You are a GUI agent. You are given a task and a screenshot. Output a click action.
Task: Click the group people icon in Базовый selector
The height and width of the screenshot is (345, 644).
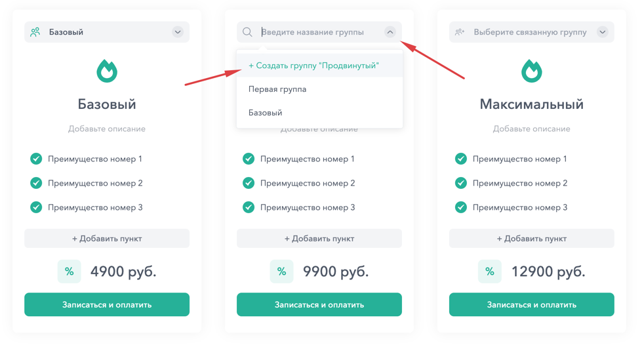click(x=35, y=32)
